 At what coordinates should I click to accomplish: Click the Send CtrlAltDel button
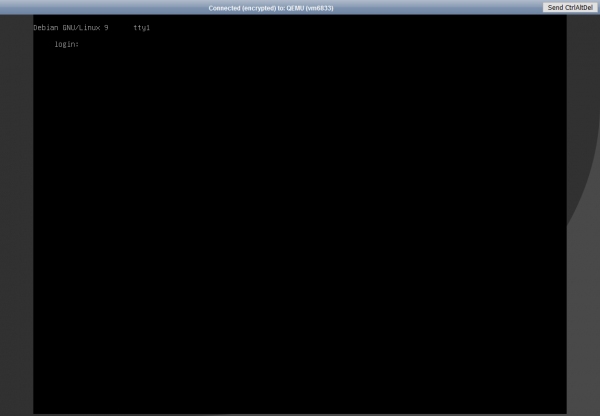(x=570, y=7)
